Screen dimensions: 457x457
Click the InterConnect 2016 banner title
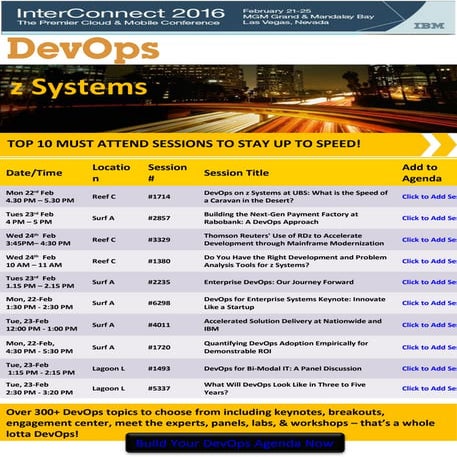pos(121,13)
